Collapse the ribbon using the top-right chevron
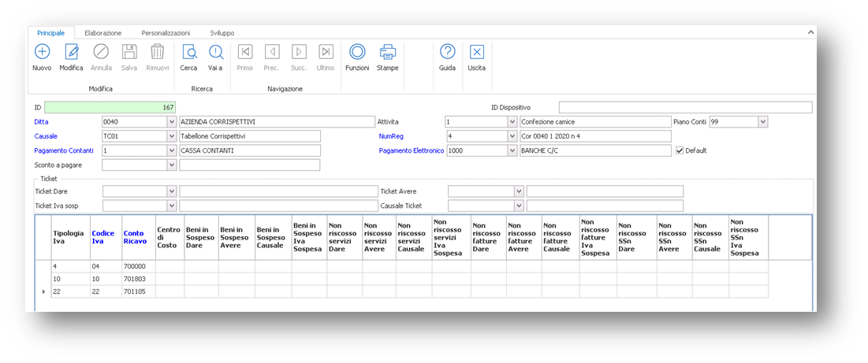 pyautogui.click(x=809, y=33)
